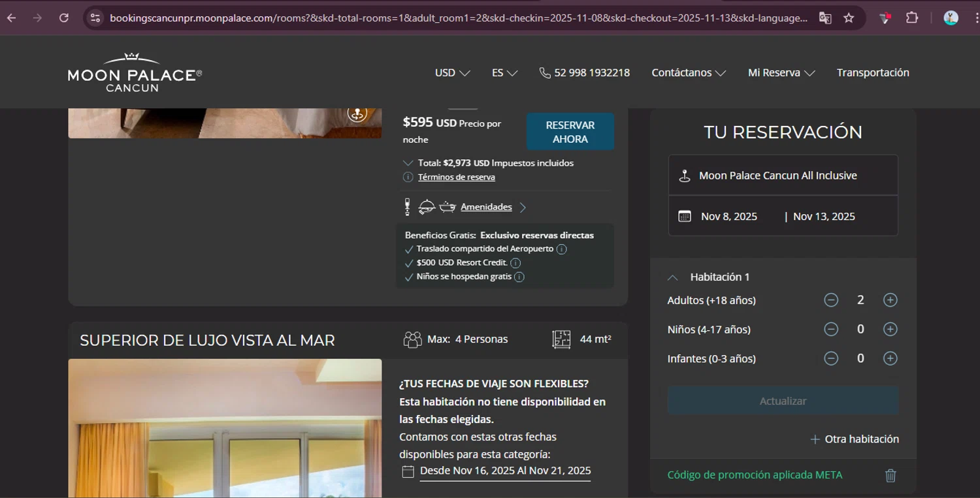980x498 pixels.
Task: Open the USD currency dropdown
Action: pos(452,73)
